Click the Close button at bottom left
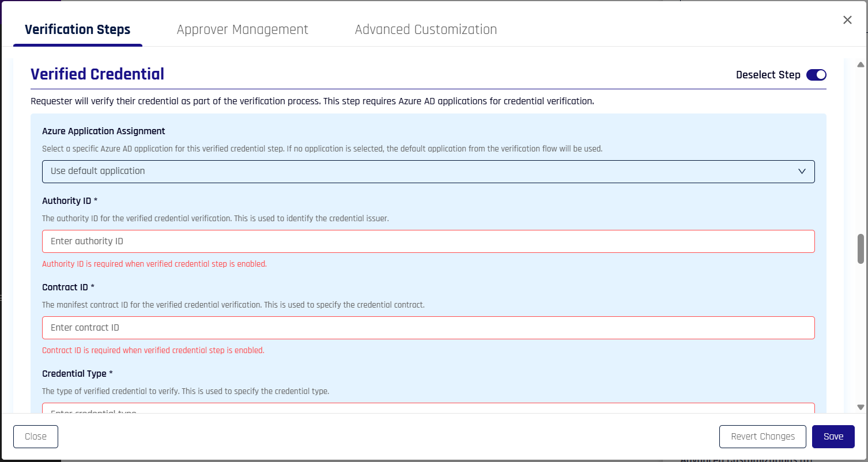The width and height of the screenshot is (868, 462). (x=36, y=437)
